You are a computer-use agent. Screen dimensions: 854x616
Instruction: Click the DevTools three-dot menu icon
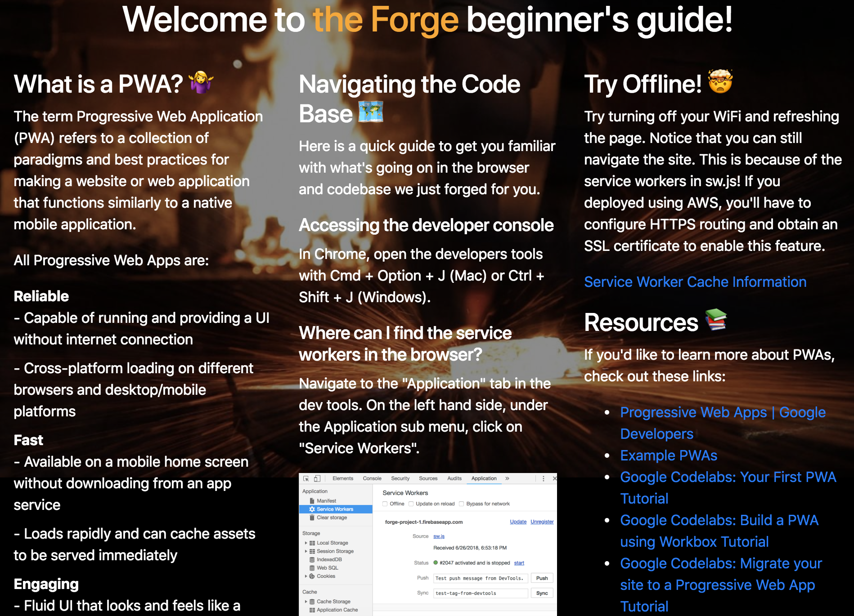pos(543,478)
